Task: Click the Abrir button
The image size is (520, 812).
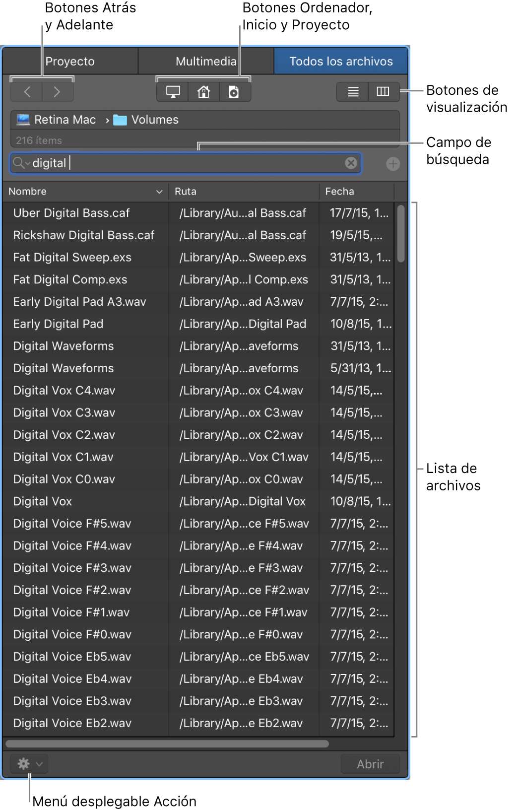Action: [370, 764]
